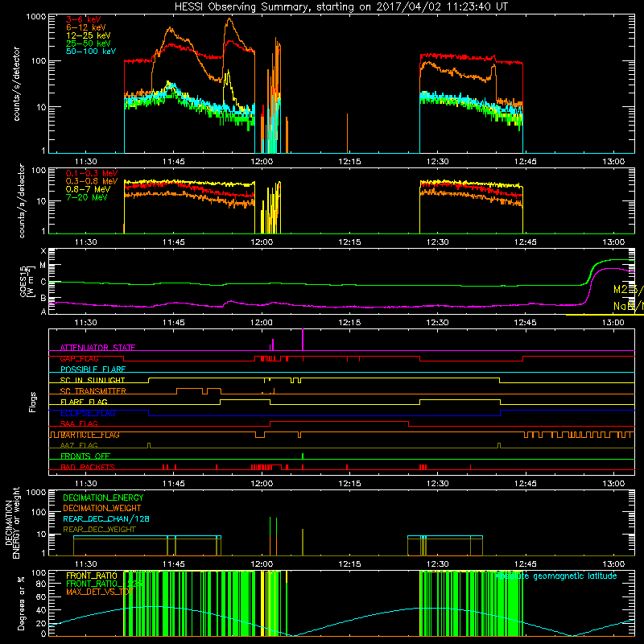Click the GOES15 axis label
This screenshot has width=644, height=644.
(23, 282)
